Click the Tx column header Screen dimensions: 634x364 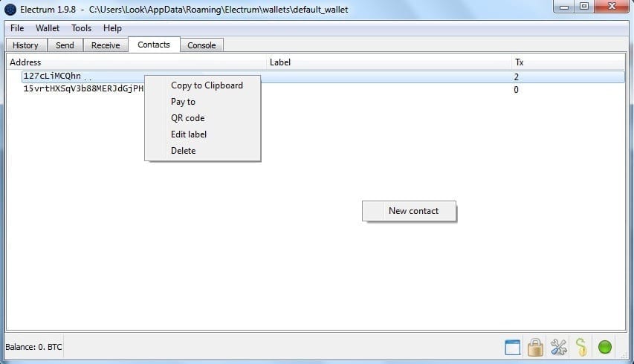[568, 62]
